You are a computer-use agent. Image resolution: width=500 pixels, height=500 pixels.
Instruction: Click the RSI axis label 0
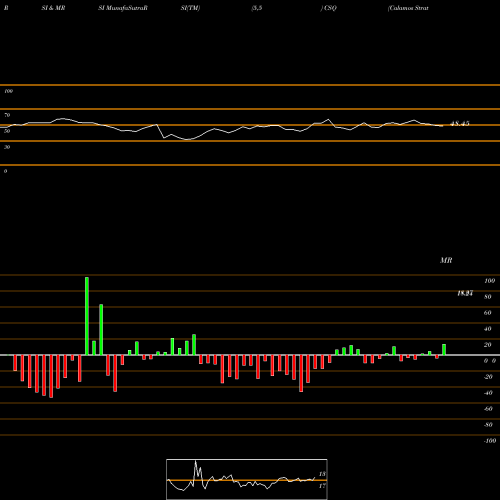click(x=5, y=171)
